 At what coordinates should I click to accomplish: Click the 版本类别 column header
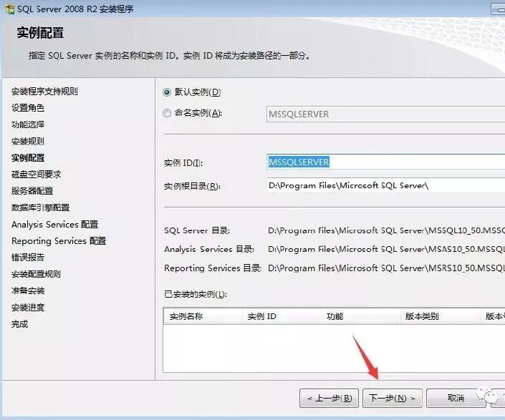440,316
